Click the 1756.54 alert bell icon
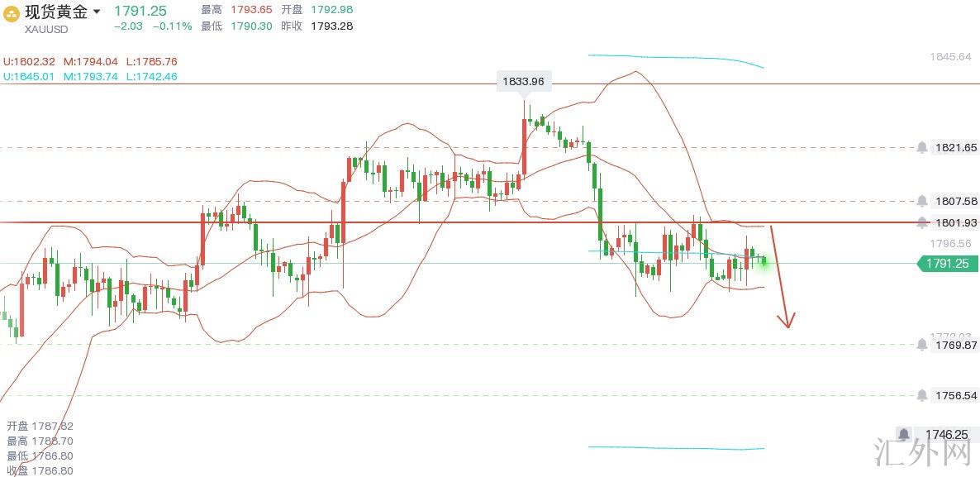This screenshot has height=477, width=980. pos(922,395)
